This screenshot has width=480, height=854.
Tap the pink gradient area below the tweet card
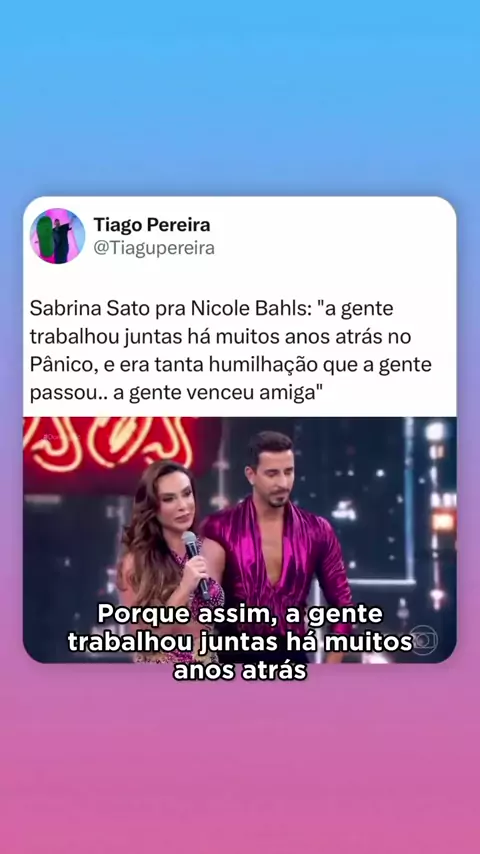pos(240,760)
